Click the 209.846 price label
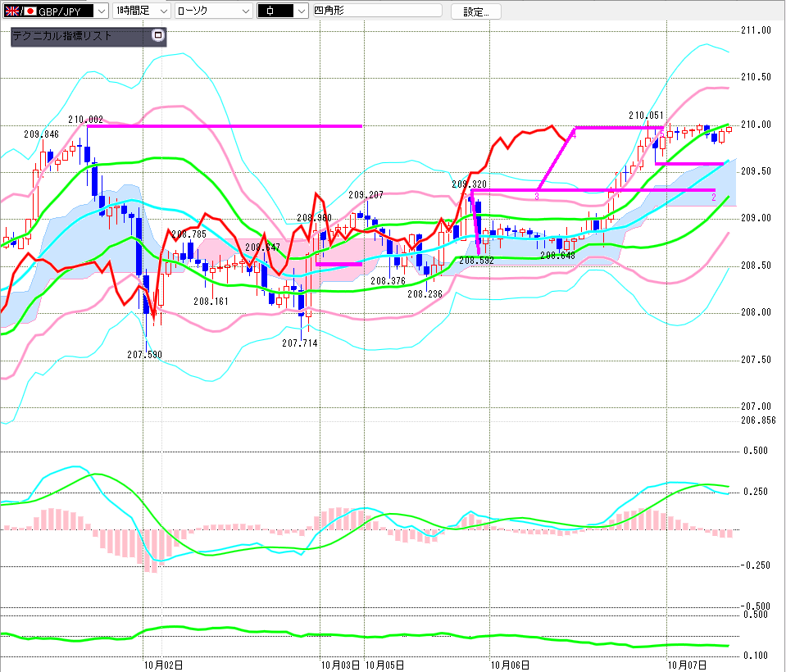The height and width of the screenshot is (672, 786). 41,134
